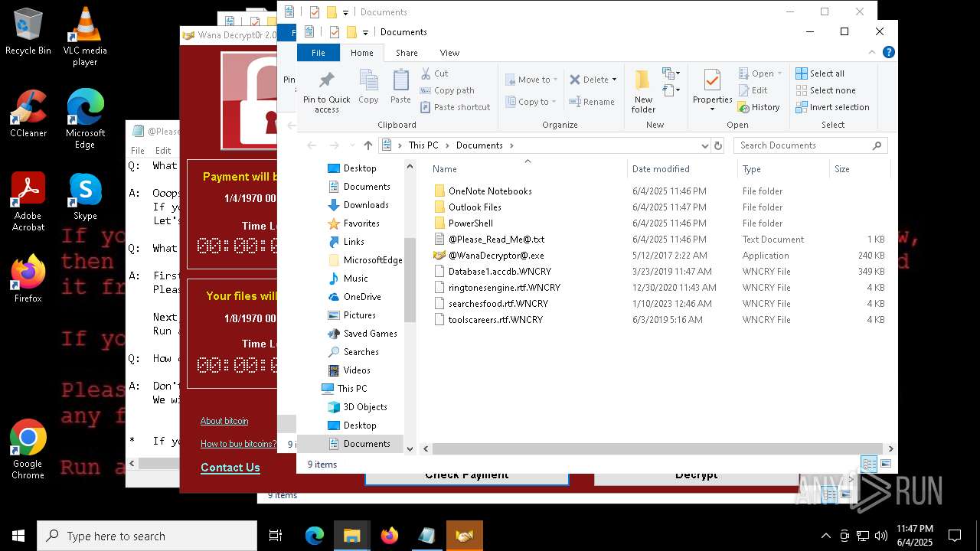
Task: Open the File ribbon tab
Action: [318, 53]
